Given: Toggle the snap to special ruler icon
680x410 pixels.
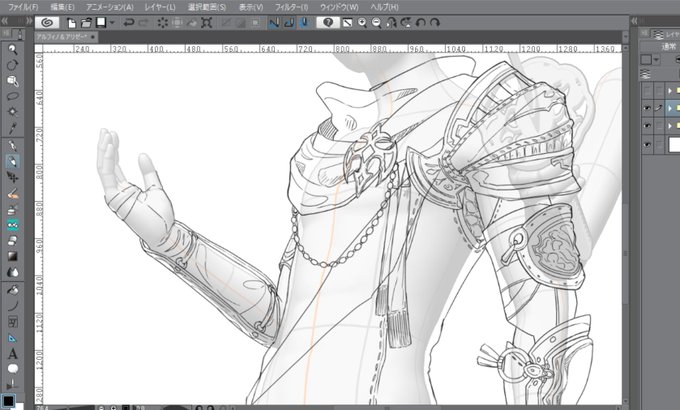Looking at the screenshot, I should [x=289, y=23].
